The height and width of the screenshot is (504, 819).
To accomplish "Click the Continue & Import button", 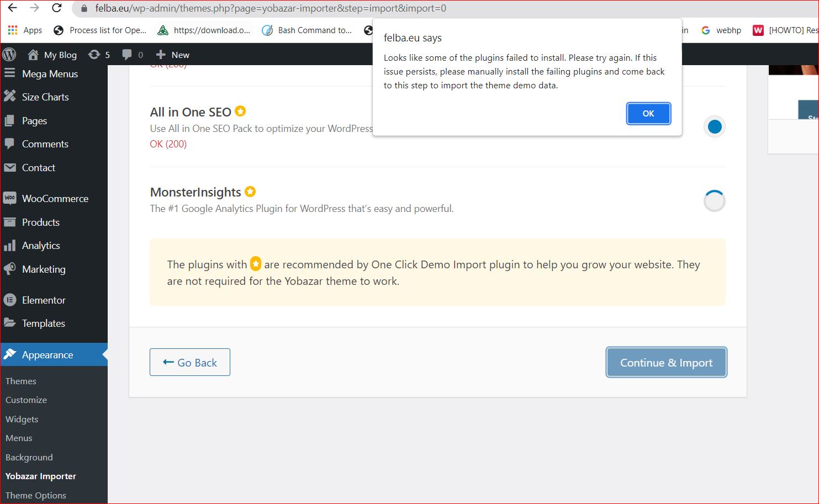I will click(667, 362).
